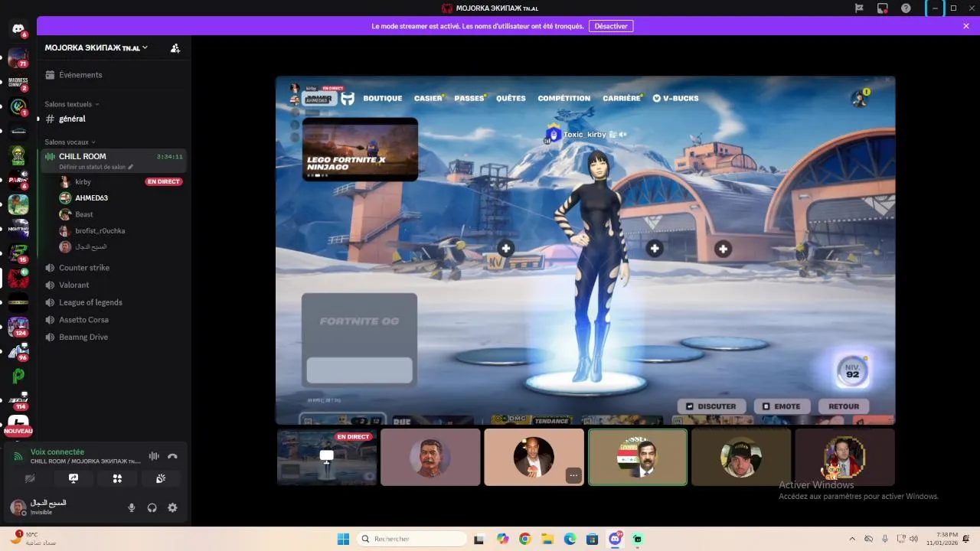980x551 pixels.
Task: Click the invite people icon beside server name
Action: (175, 48)
